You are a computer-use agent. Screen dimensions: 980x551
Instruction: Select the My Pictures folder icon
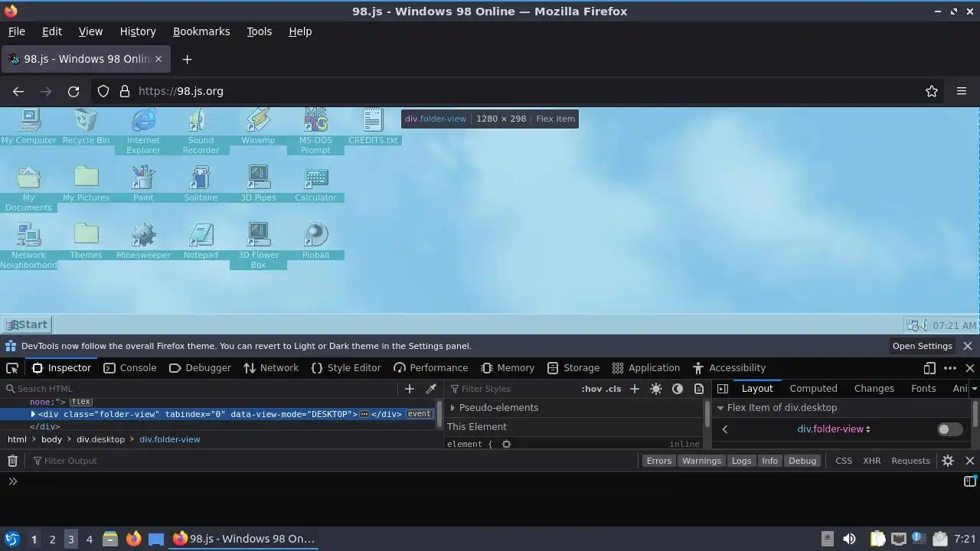86,184
